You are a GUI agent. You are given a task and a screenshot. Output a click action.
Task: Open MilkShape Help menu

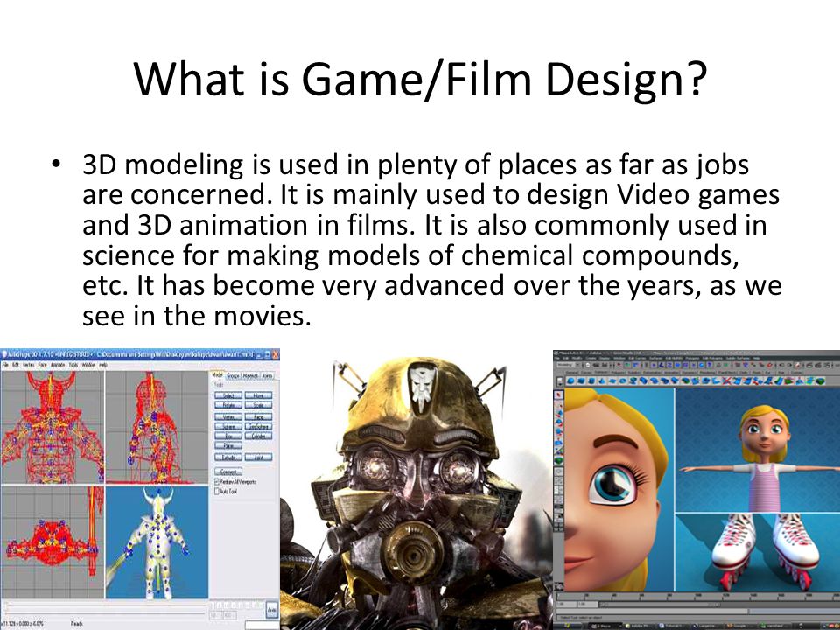(103, 365)
